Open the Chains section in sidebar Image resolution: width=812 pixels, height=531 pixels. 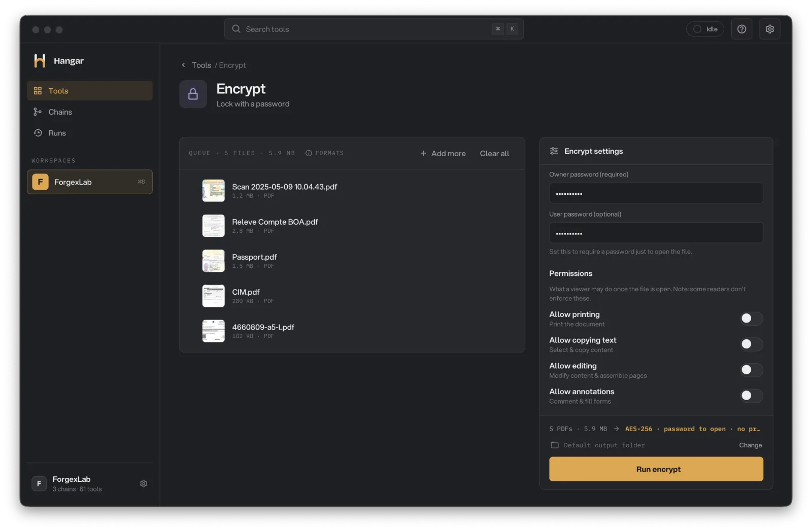pos(89,112)
